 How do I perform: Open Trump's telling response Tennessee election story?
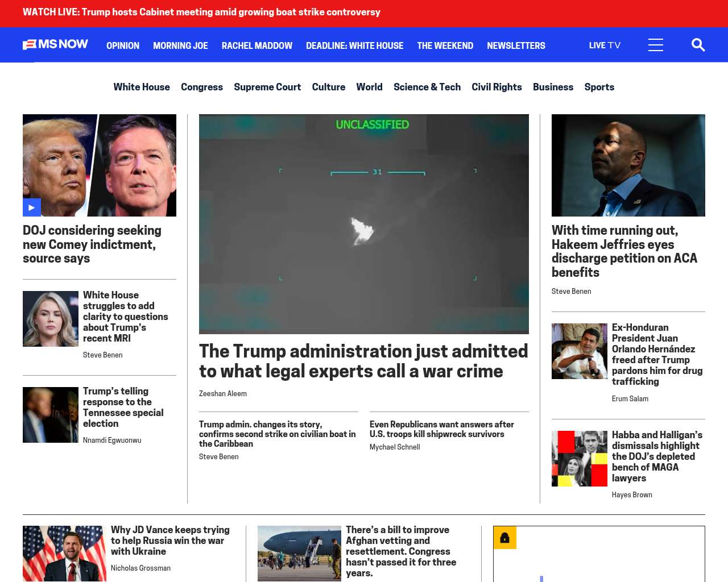(x=123, y=408)
